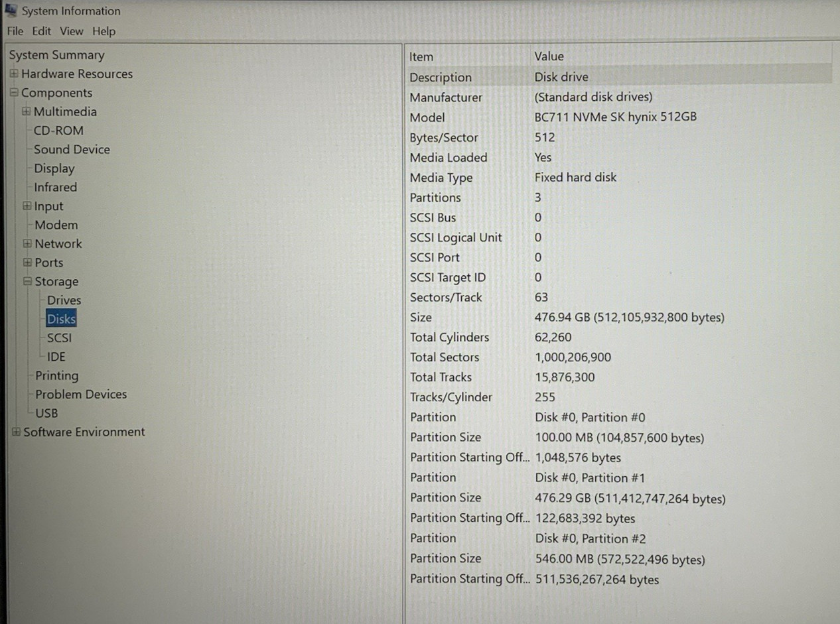Click the 511,536,267,264 bytes offset value

(597, 580)
